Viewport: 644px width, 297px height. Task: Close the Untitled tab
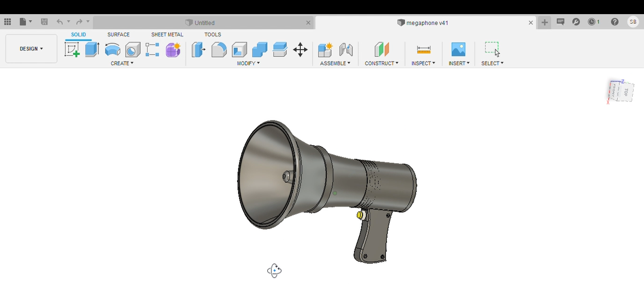point(308,23)
